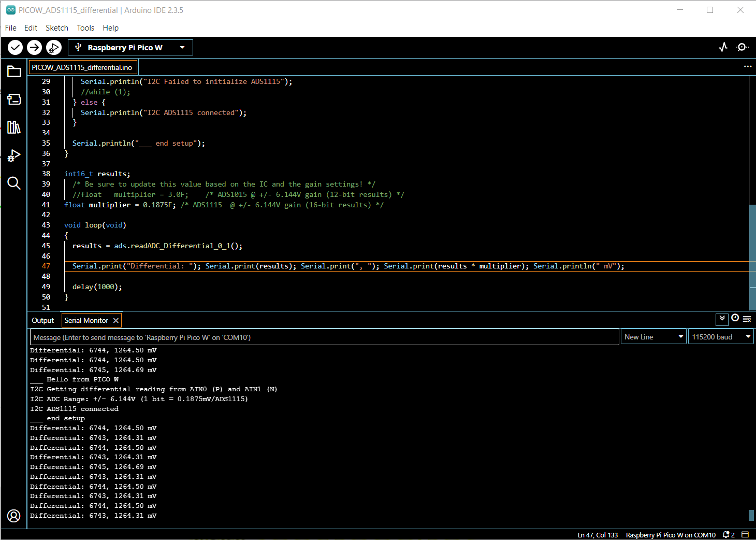Close the Arduino IDE window
756x540 pixels.
coord(740,10)
